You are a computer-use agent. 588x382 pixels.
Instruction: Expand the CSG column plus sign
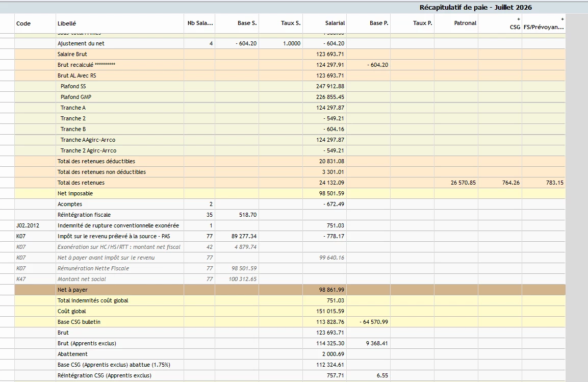pos(519,19)
